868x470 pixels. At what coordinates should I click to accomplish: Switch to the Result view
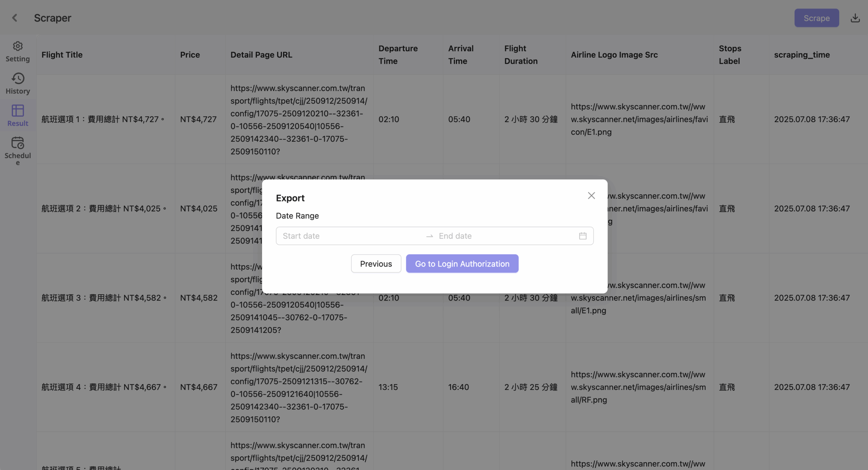coord(18,116)
